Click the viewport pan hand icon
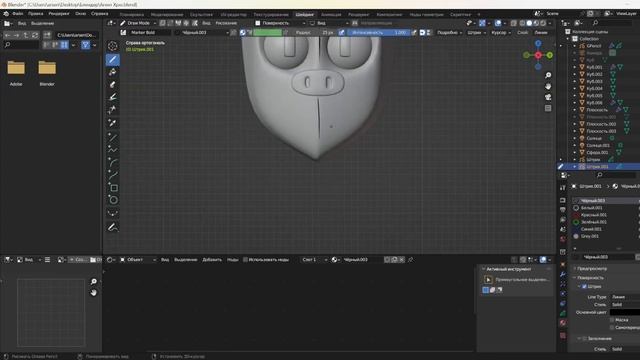 coord(548,86)
